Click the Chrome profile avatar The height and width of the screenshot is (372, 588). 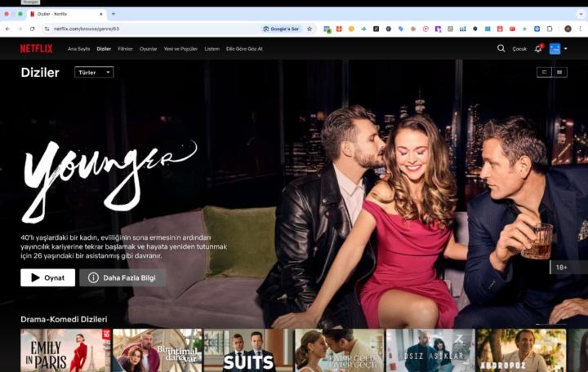coord(568,29)
